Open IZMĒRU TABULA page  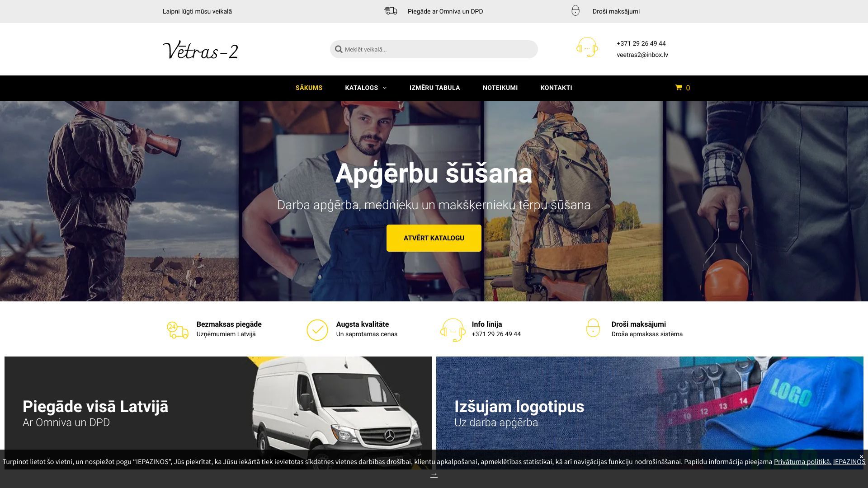click(x=434, y=88)
